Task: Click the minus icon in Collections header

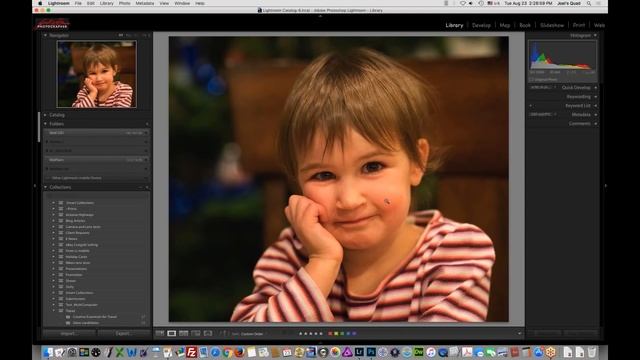Action: [140, 187]
